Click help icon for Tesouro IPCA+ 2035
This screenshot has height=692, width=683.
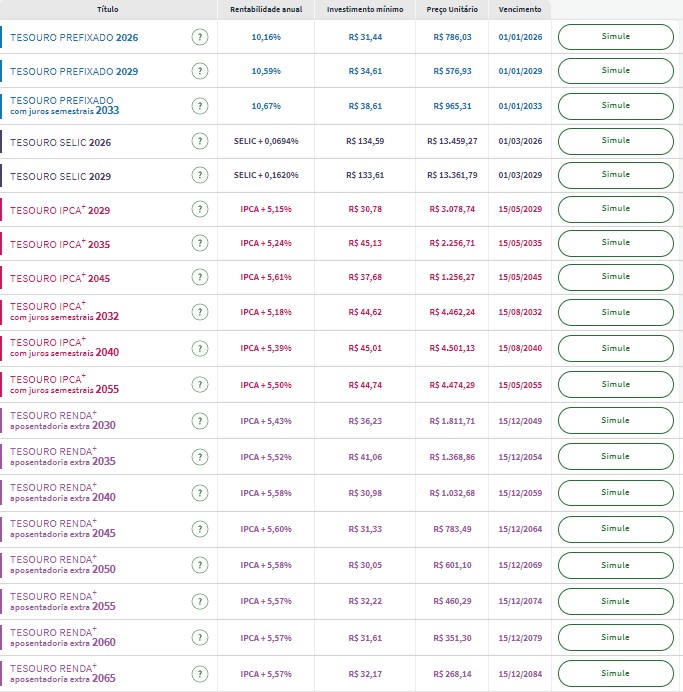200,243
